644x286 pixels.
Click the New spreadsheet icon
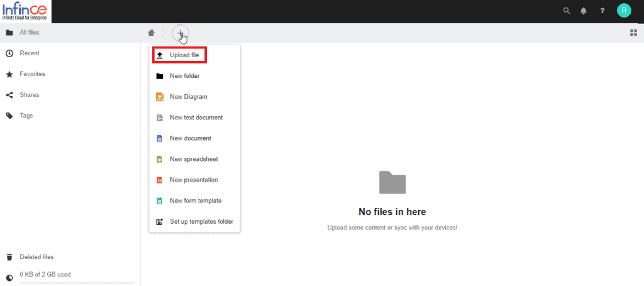click(x=160, y=159)
